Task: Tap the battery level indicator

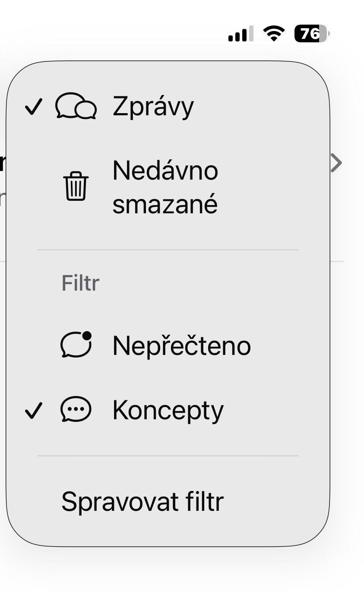Action: tap(311, 33)
